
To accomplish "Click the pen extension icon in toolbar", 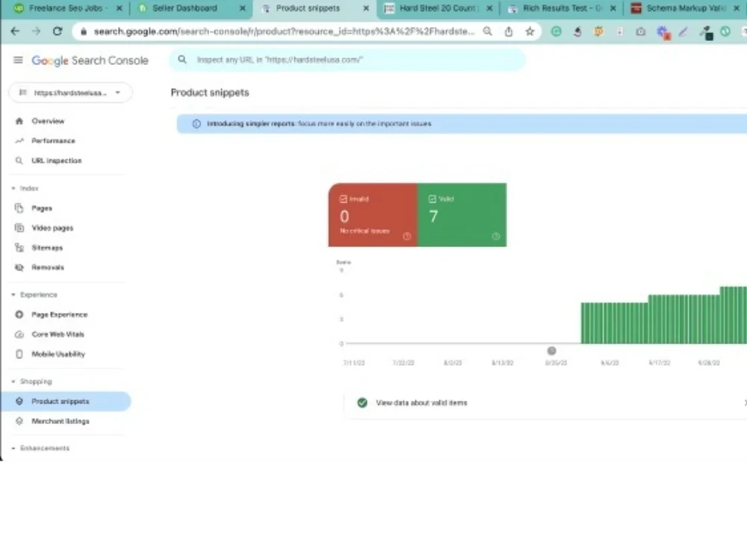I will pos(684,31).
